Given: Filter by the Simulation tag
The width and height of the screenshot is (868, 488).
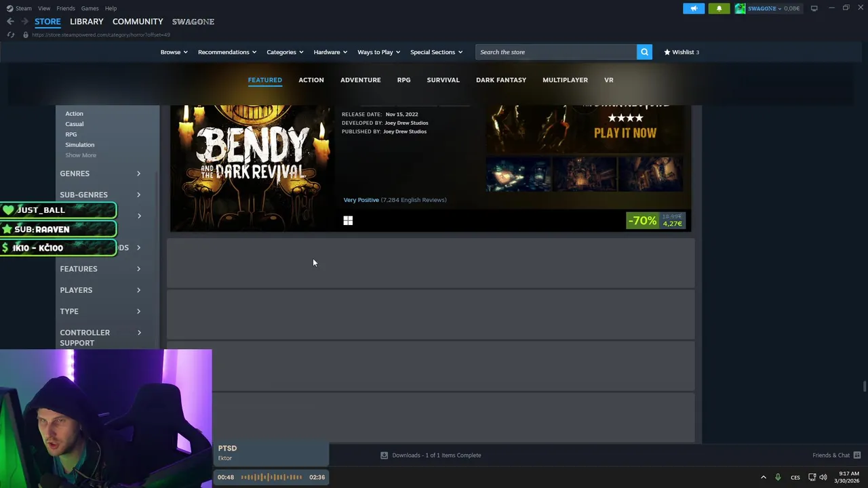Looking at the screenshot, I should (80, 145).
